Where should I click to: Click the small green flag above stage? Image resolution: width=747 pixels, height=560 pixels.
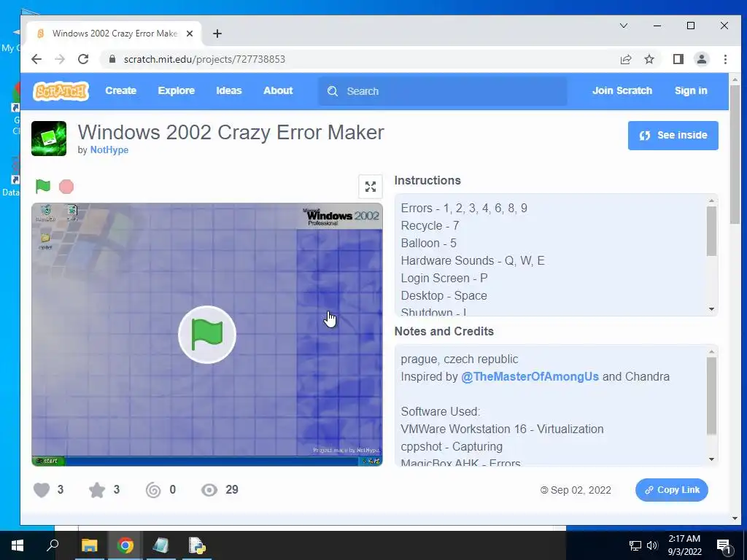pyautogui.click(x=43, y=186)
